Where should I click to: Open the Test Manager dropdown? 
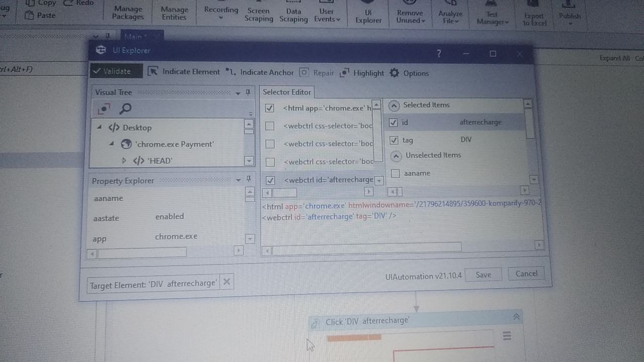click(492, 18)
